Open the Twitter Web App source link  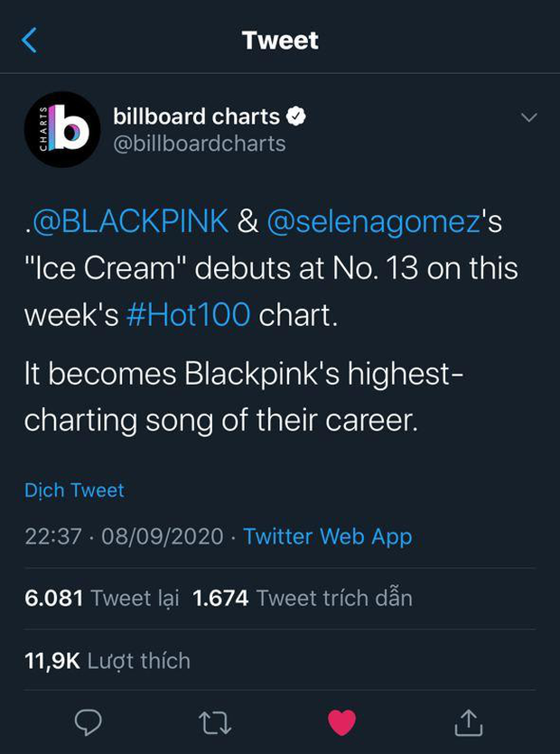coord(327,536)
